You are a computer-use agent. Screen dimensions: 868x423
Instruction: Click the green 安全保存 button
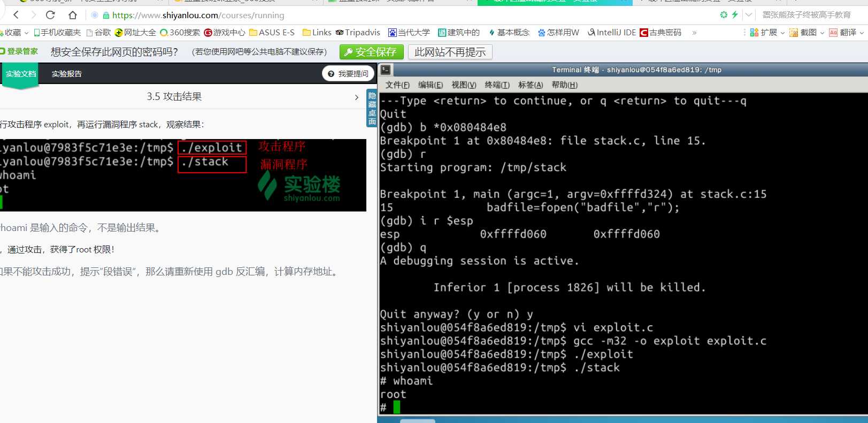click(x=372, y=52)
